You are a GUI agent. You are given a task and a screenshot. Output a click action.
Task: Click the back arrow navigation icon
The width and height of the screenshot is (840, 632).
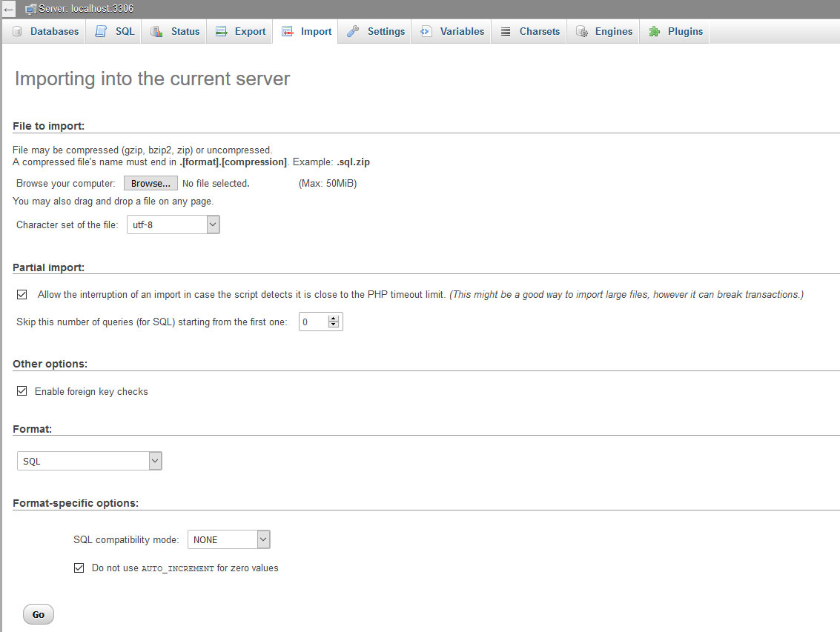click(x=9, y=9)
